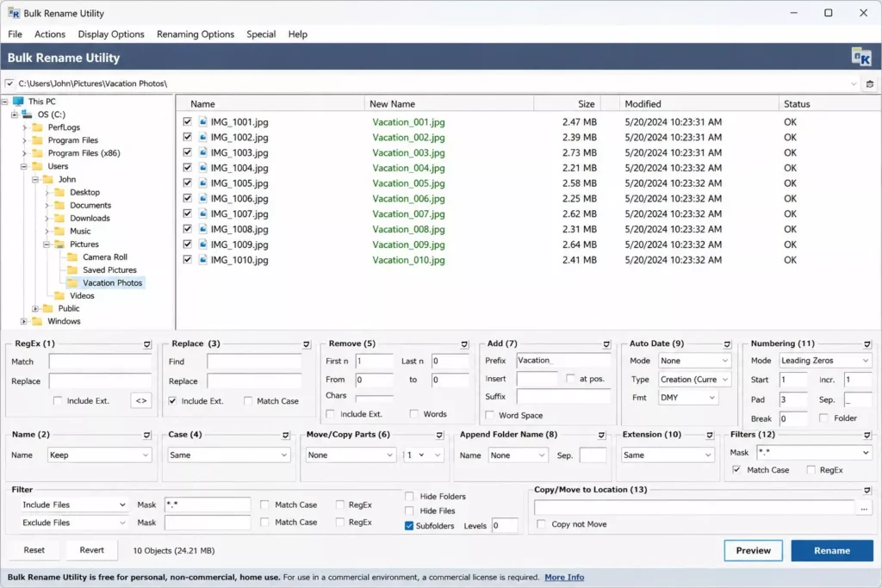This screenshot has height=588, width=882.
Task: Click the Auto Date (9) panel toggle icon
Action: point(727,344)
